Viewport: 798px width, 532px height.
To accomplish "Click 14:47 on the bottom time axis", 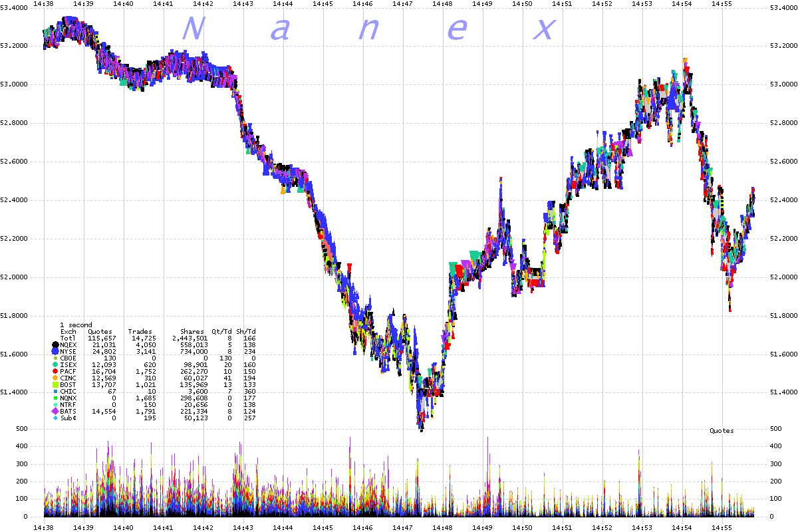I will point(402,527).
